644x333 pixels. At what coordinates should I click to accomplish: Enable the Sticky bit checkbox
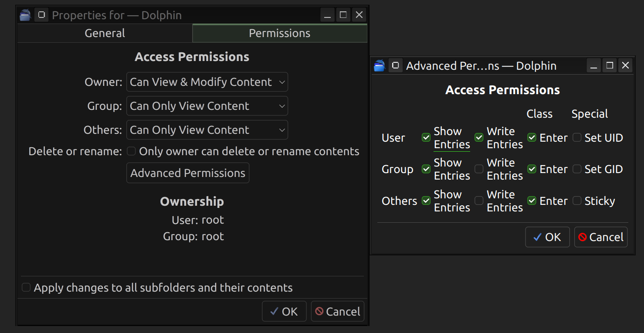click(x=577, y=201)
